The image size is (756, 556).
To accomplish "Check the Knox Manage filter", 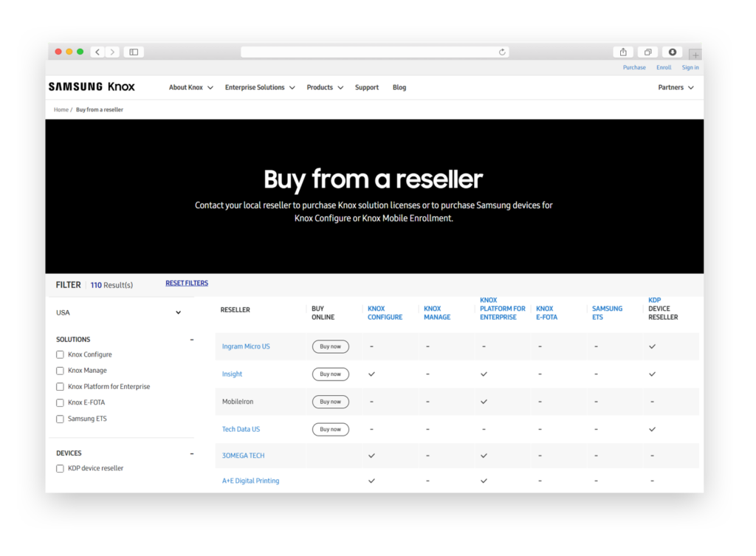I will click(x=60, y=371).
